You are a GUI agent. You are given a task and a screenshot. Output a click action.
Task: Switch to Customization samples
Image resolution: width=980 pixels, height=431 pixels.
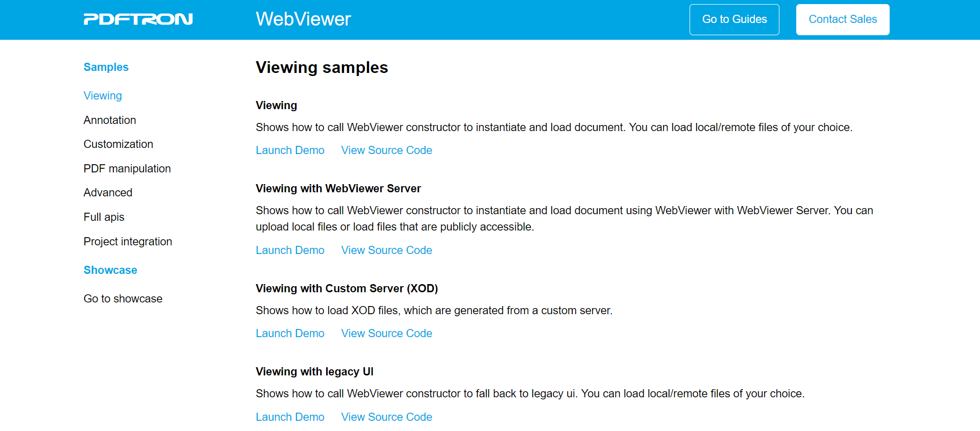[118, 144]
